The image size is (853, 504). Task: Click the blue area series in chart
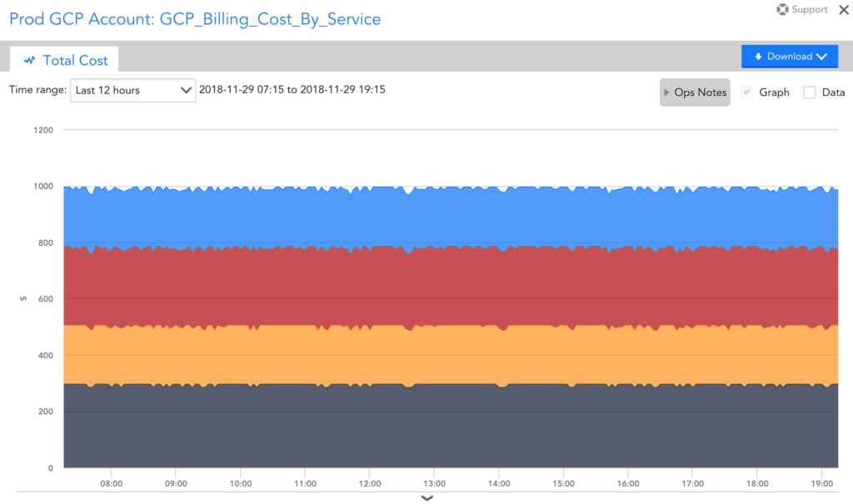click(450, 217)
